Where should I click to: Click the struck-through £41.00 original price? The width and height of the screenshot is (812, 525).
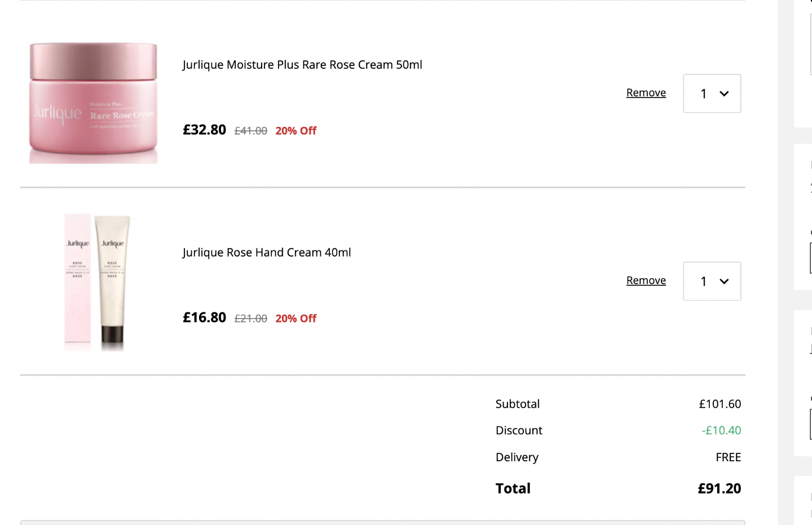point(251,131)
